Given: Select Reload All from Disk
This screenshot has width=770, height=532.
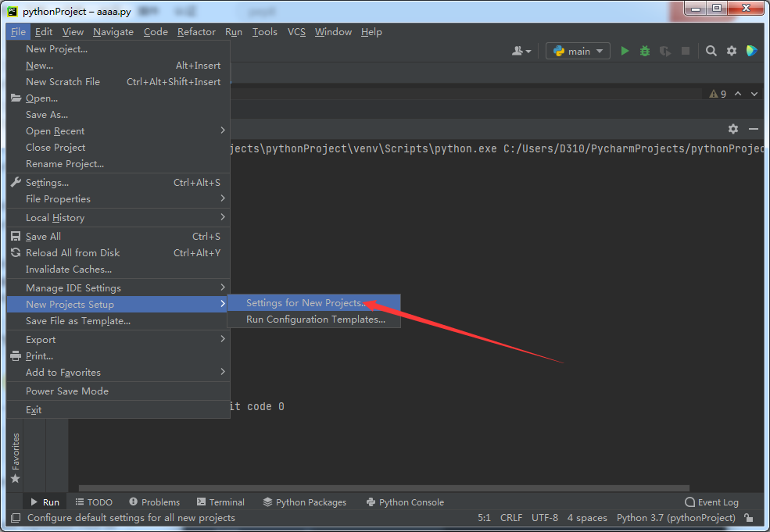Looking at the screenshot, I should pyautogui.click(x=118, y=253).
